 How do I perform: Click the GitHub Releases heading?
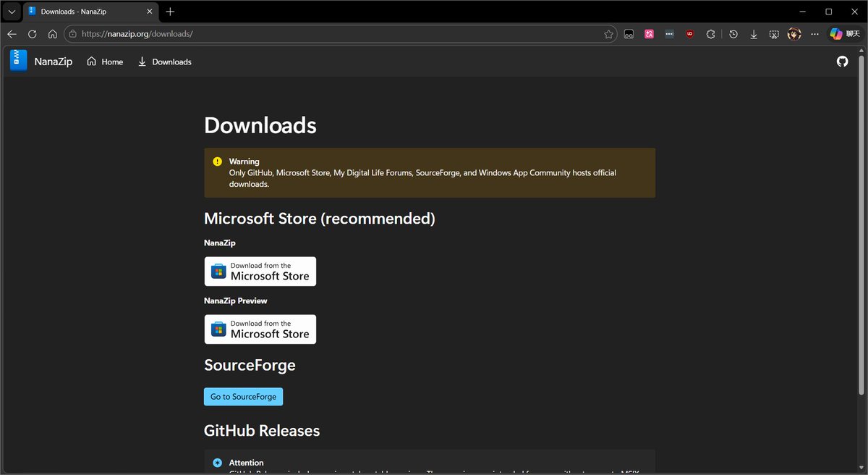(262, 431)
